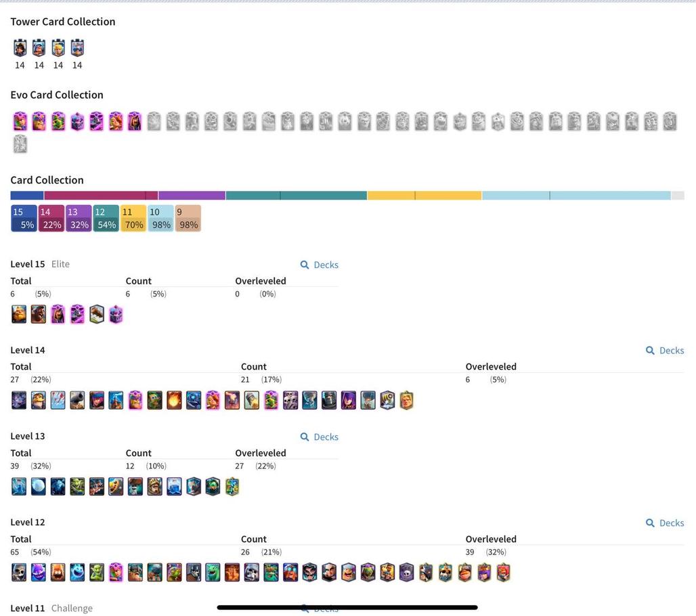Select the Hog Rider card in Level 15
This screenshot has width=696, height=616.
(x=39, y=314)
